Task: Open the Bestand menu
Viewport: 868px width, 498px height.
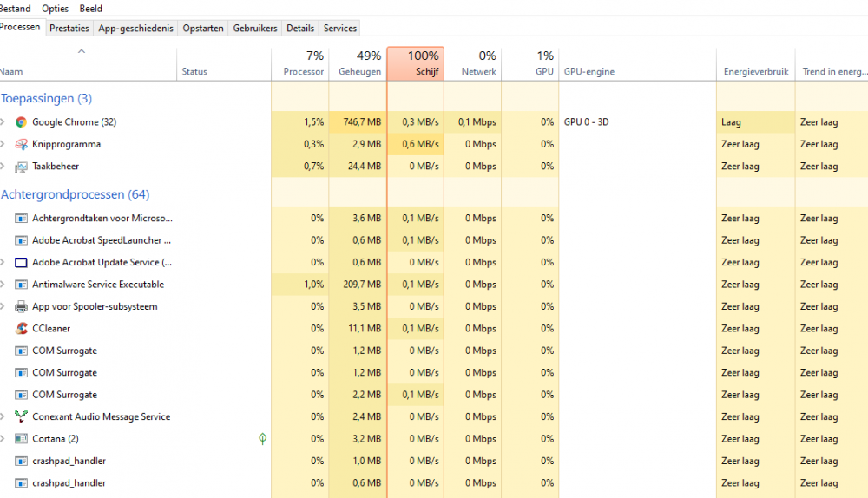Action: [15, 9]
